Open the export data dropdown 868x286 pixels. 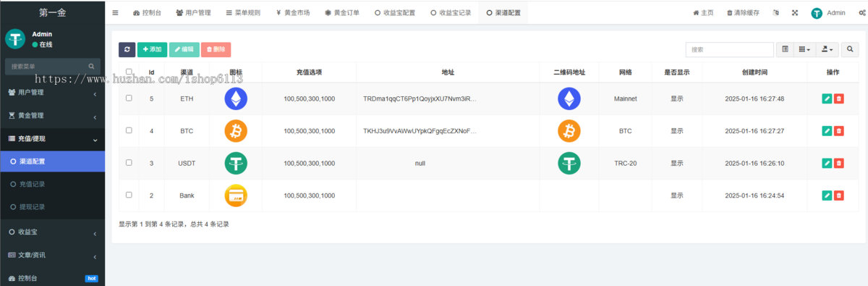[x=827, y=49]
